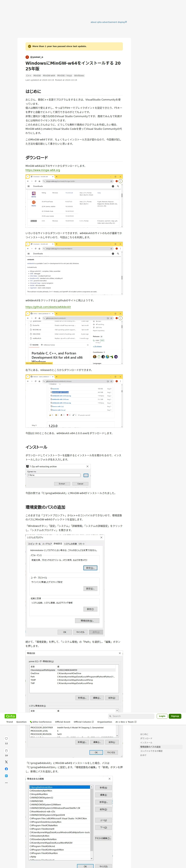Image resolution: width=186 pixels, height=868 pixels.
Task: Share article on Facebook
Action: pyautogui.click(x=6, y=769)
